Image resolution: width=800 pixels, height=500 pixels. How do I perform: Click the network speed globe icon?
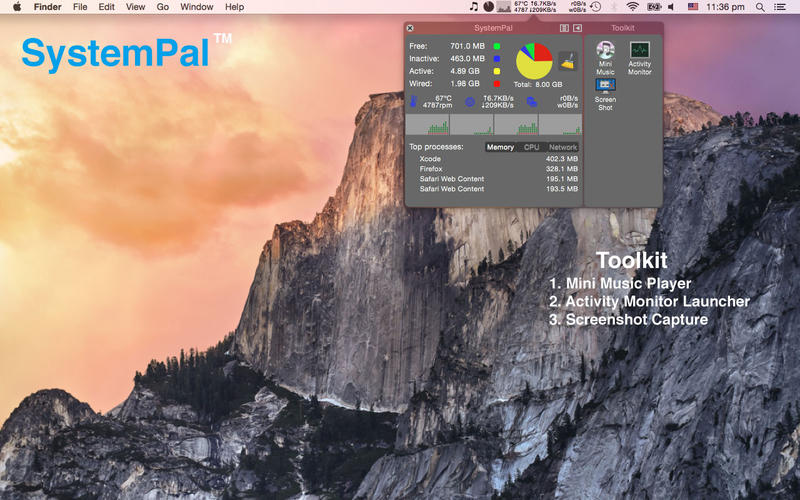(x=470, y=101)
